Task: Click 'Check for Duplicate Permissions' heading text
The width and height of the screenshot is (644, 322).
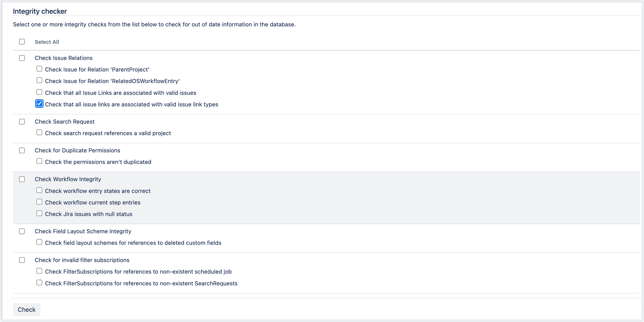Action: tap(78, 151)
